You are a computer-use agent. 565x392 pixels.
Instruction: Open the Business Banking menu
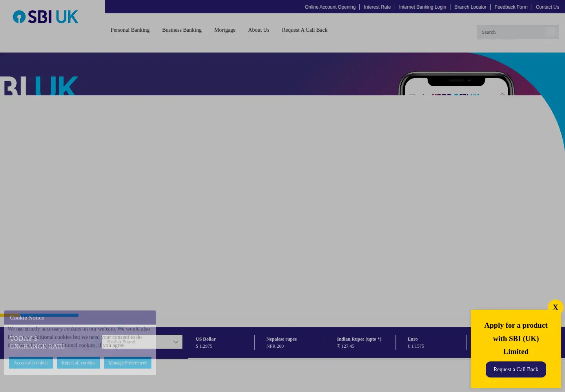coord(182,30)
